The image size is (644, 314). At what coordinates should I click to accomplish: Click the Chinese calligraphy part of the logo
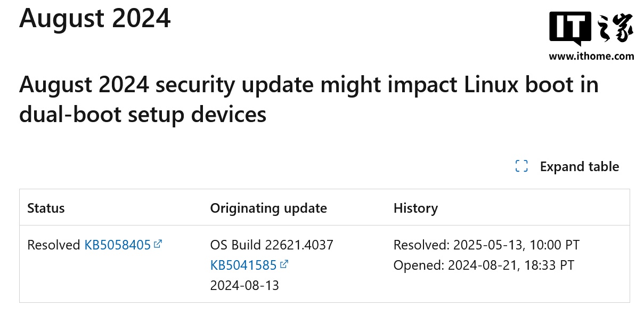point(615,28)
